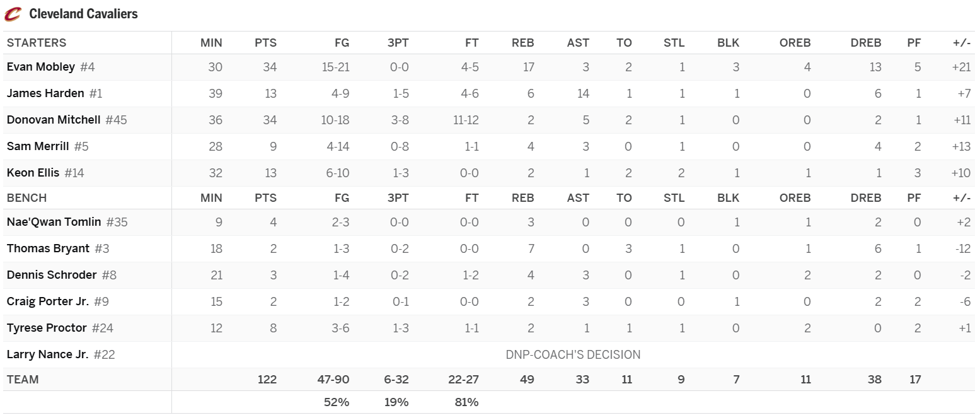Select James Harden's name link

[45, 93]
